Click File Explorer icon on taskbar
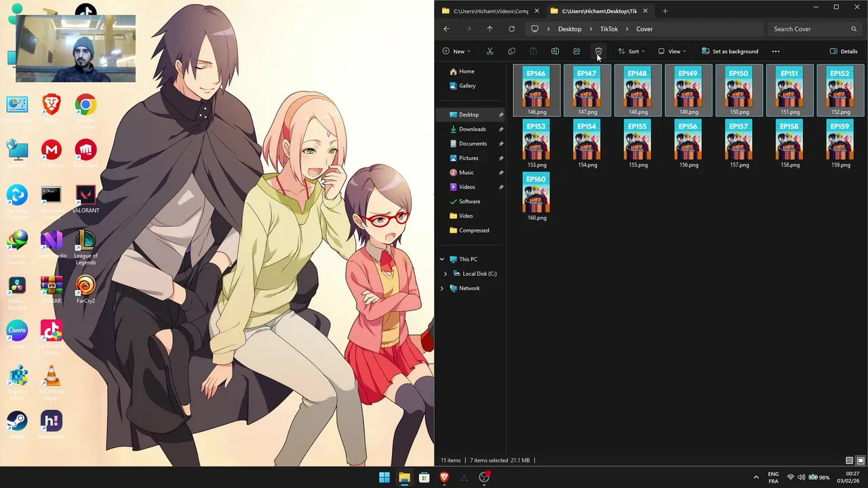Screen dimensions: 868x488 pos(404,477)
